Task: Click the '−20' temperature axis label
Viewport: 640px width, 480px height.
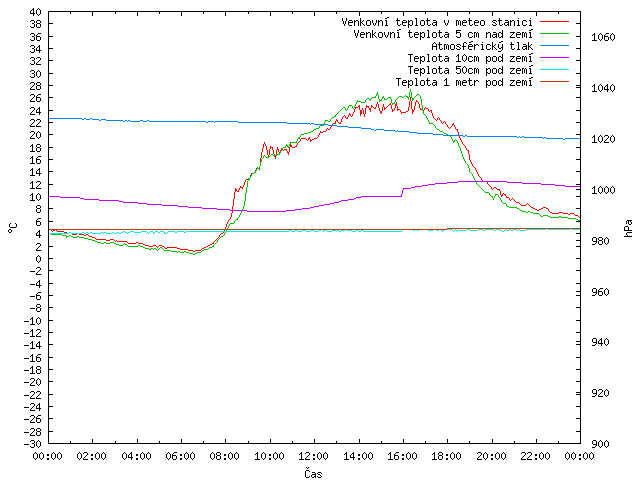Action: pyautogui.click(x=32, y=382)
